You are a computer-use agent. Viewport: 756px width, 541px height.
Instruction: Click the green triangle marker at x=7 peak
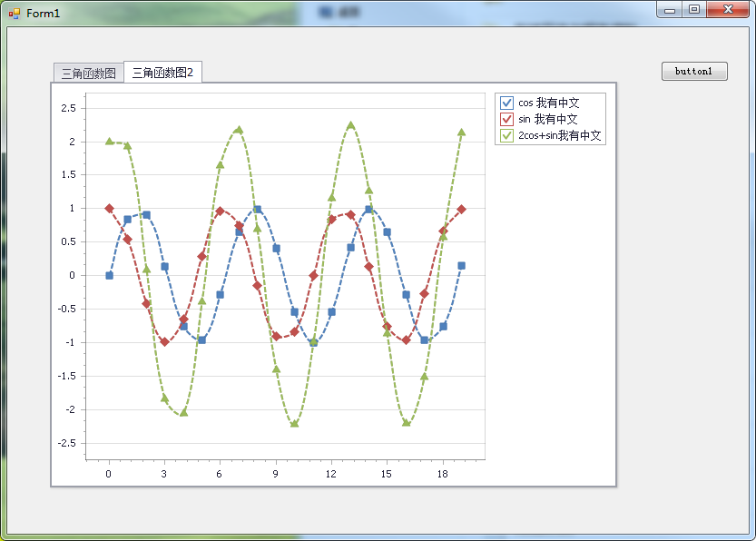pyautogui.click(x=240, y=130)
